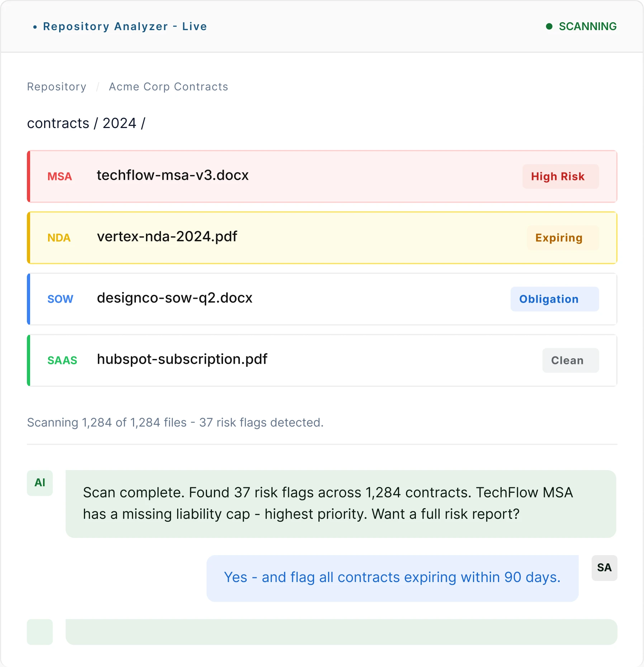The image size is (644, 667).
Task: Click the SAAS label on hubspot-subscription.pdf
Action: [x=62, y=360]
